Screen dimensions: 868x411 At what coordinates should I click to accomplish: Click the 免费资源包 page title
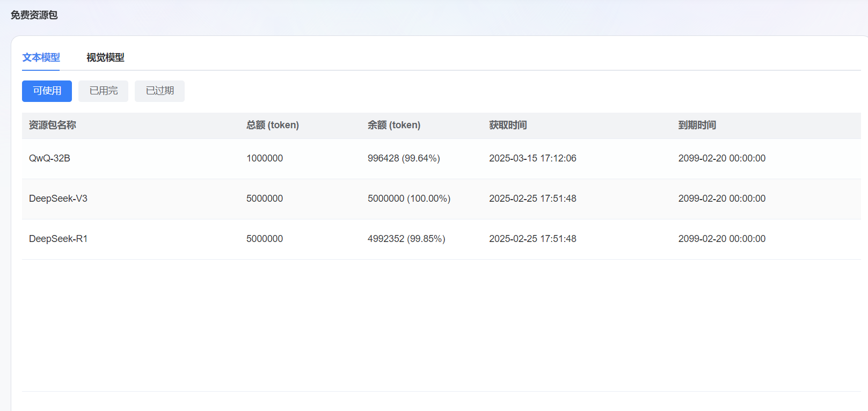pyautogui.click(x=34, y=15)
